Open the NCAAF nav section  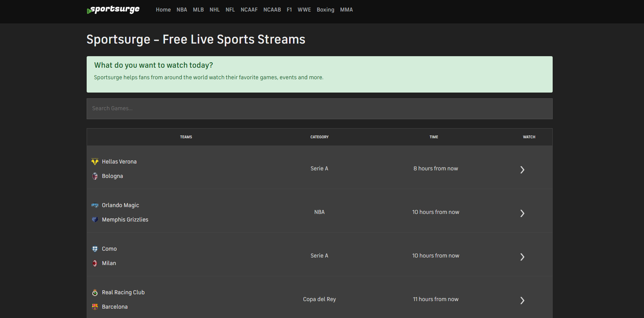click(x=249, y=10)
